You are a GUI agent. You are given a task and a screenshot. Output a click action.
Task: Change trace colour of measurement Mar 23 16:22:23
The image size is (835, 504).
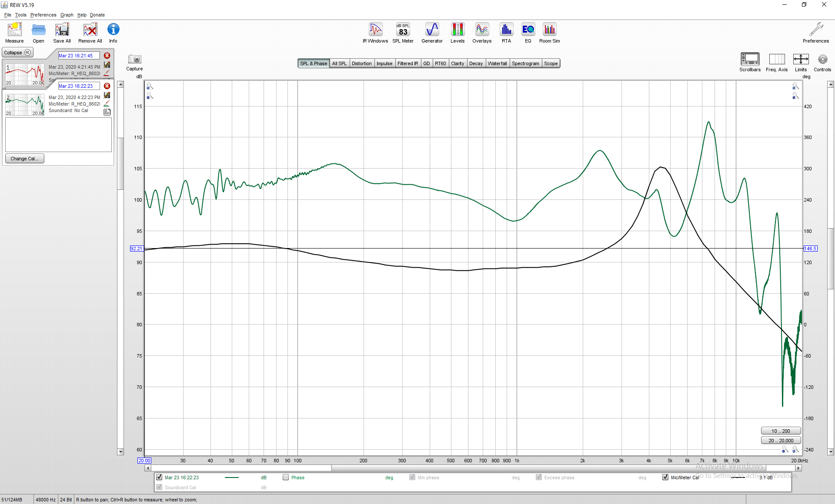[107, 103]
